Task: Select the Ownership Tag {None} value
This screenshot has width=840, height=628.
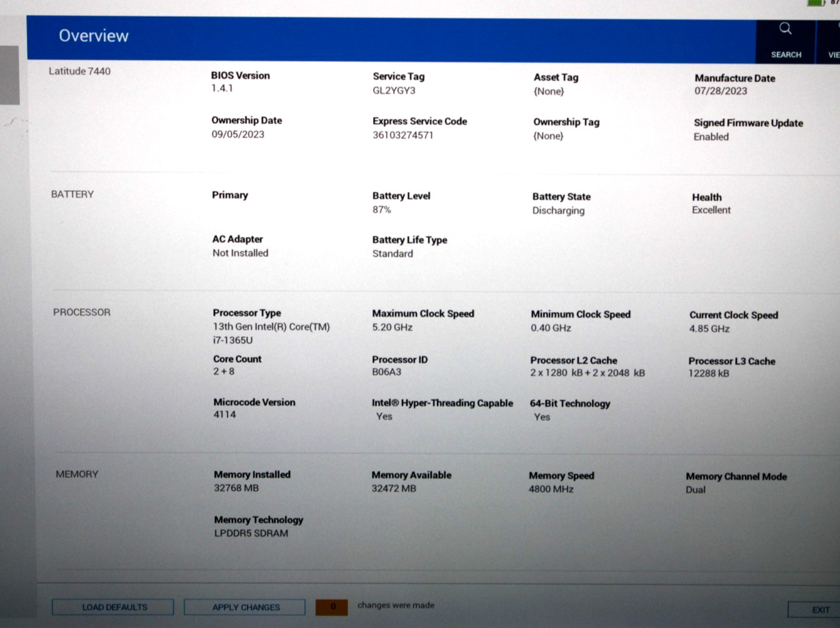Action: coord(548,136)
